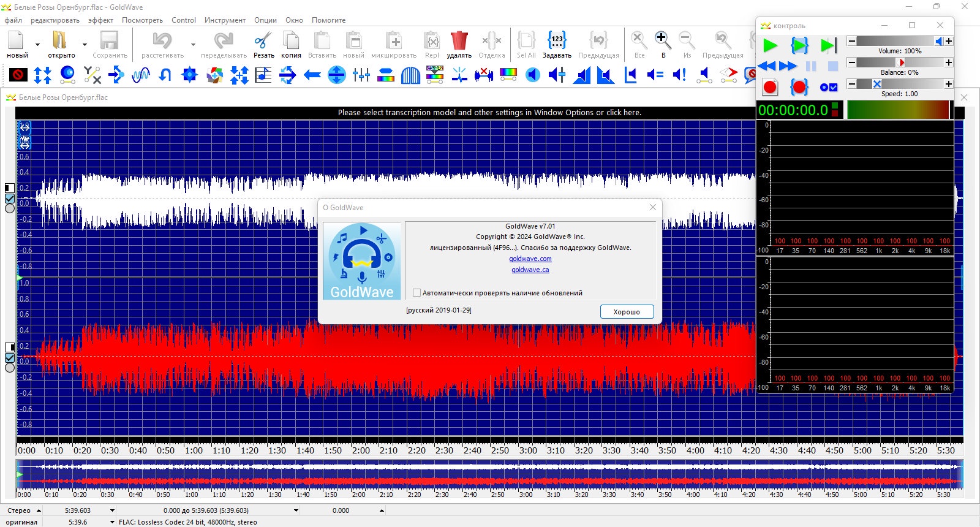Click the scissors Cut icon in toolbar
This screenshot has width=980, height=527.
pos(263,42)
